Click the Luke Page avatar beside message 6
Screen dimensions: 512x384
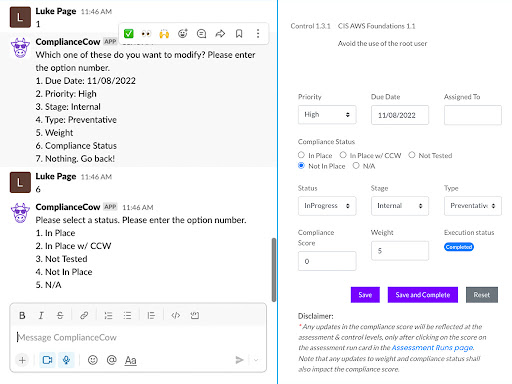point(20,182)
